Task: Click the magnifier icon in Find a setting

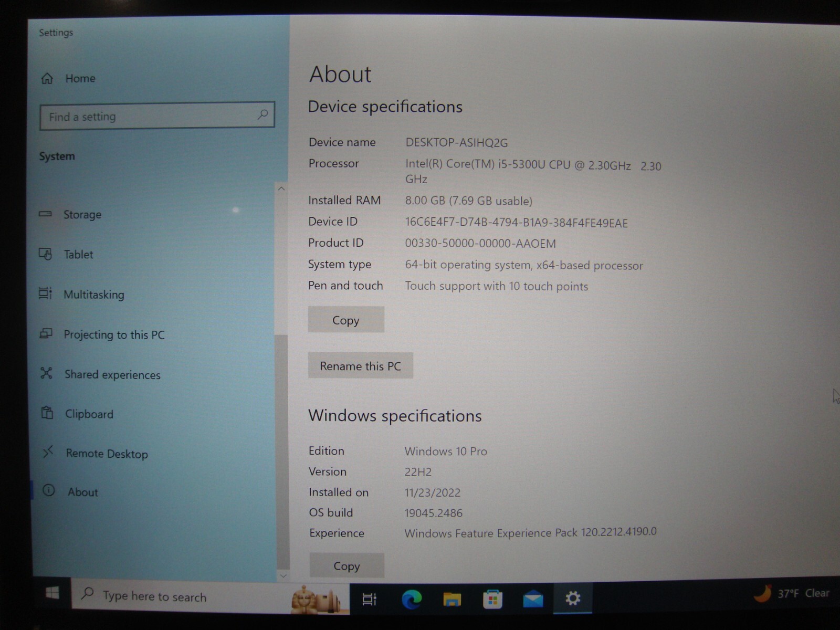Action: 262,114
